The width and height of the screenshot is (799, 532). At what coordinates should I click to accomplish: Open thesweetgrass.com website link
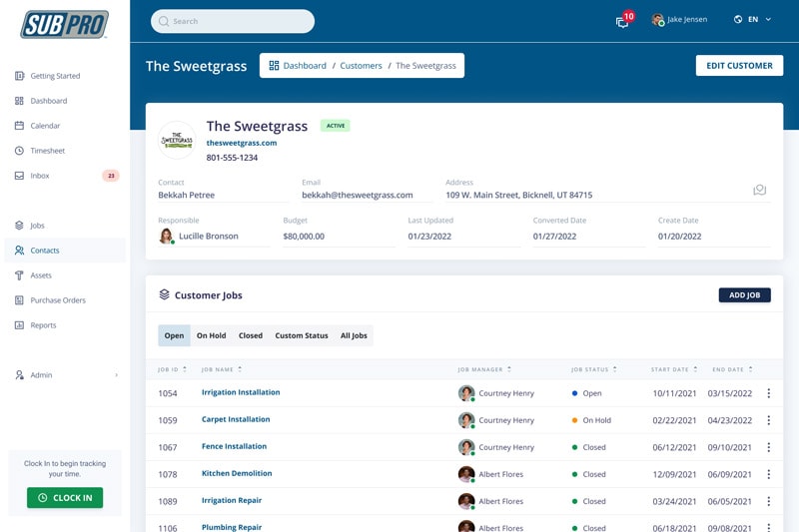pyautogui.click(x=242, y=143)
